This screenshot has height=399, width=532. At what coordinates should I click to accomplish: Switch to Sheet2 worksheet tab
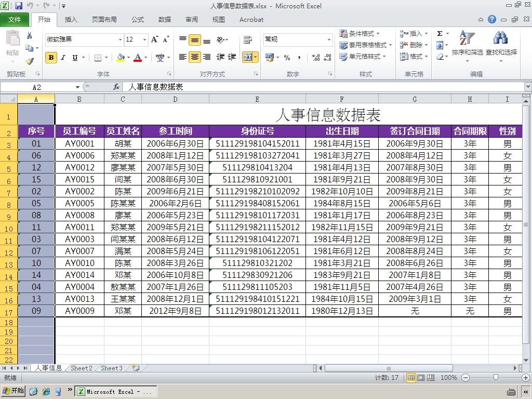click(x=81, y=368)
